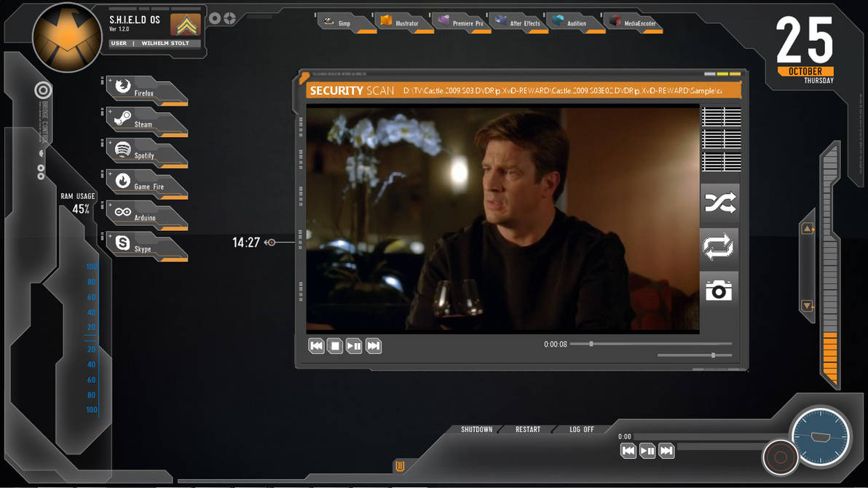Enable shuffle playback mode
868x488 pixels.
(719, 202)
